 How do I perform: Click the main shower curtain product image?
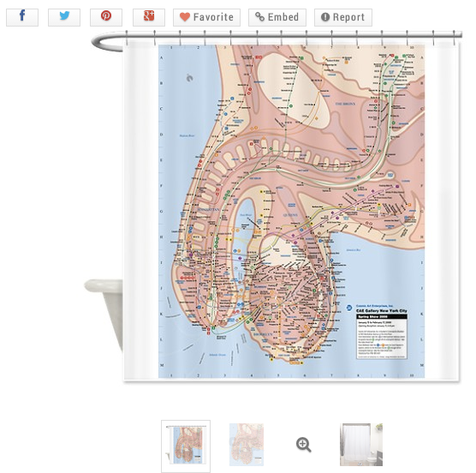(291, 211)
